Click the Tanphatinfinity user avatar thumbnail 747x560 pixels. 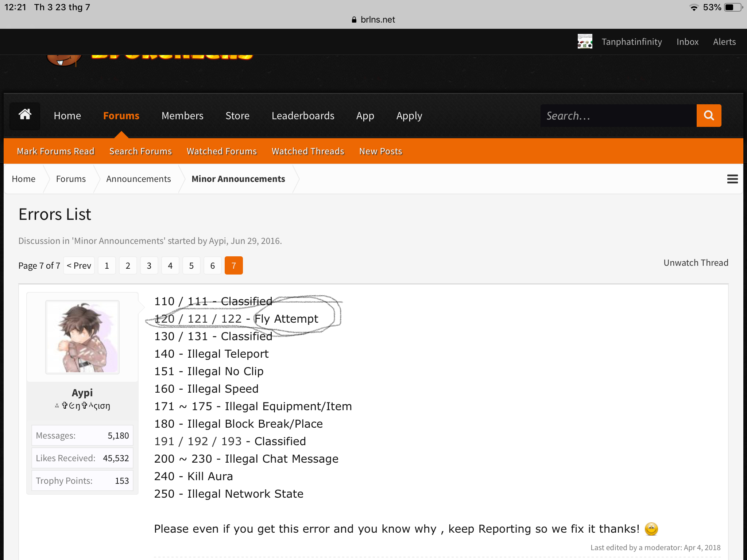585,42
